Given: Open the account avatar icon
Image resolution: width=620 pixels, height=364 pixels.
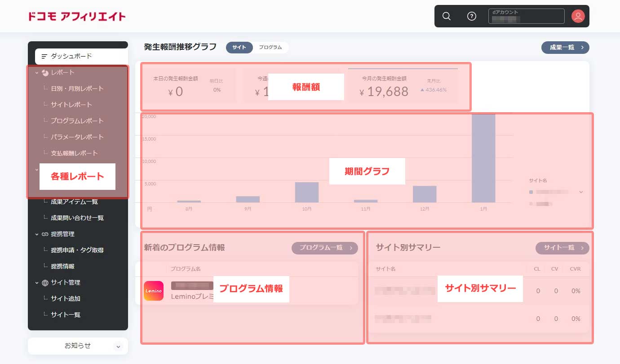Looking at the screenshot, I should [x=578, y=16].
